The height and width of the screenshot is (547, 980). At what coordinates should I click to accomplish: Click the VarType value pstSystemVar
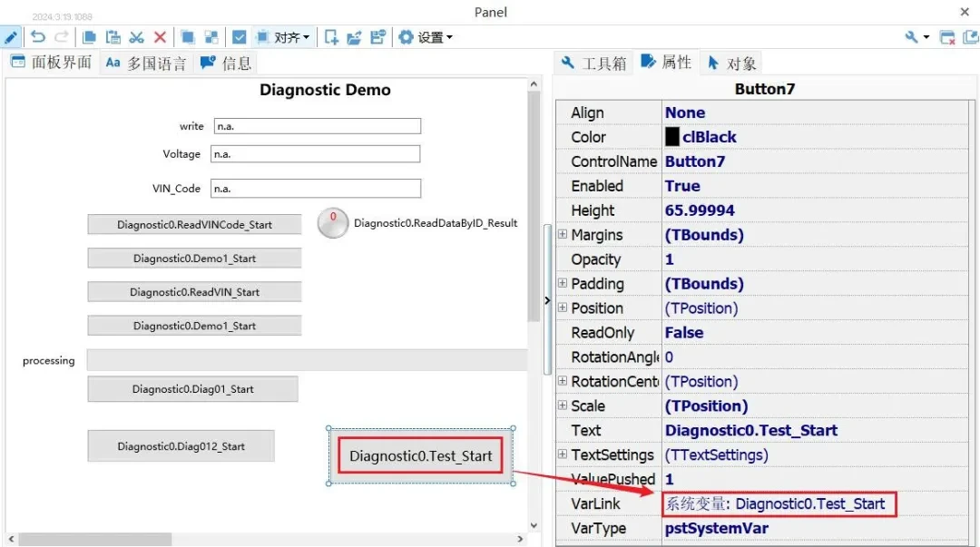point(717,528)
